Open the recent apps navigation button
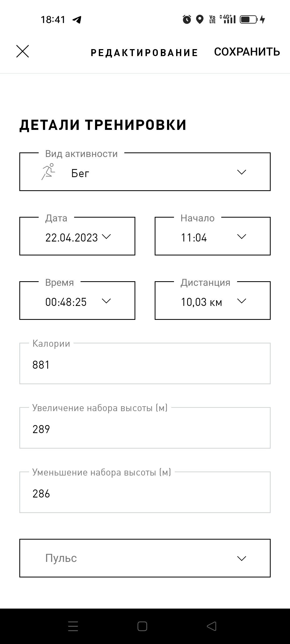Image resolution: width=290 pixels, height=644 pixels. point(73,626)
